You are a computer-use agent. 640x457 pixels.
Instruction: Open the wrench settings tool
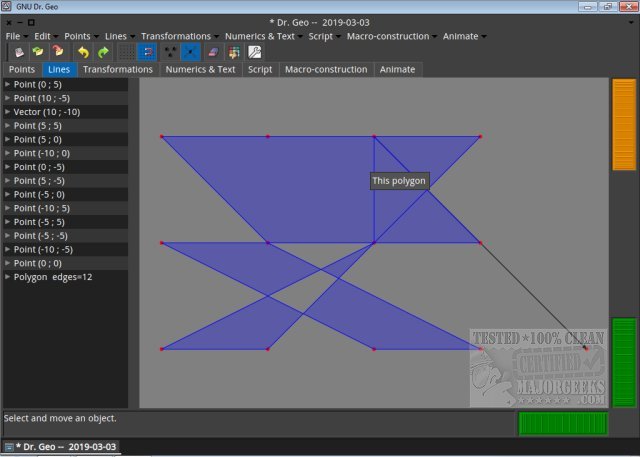click(254, 51)
